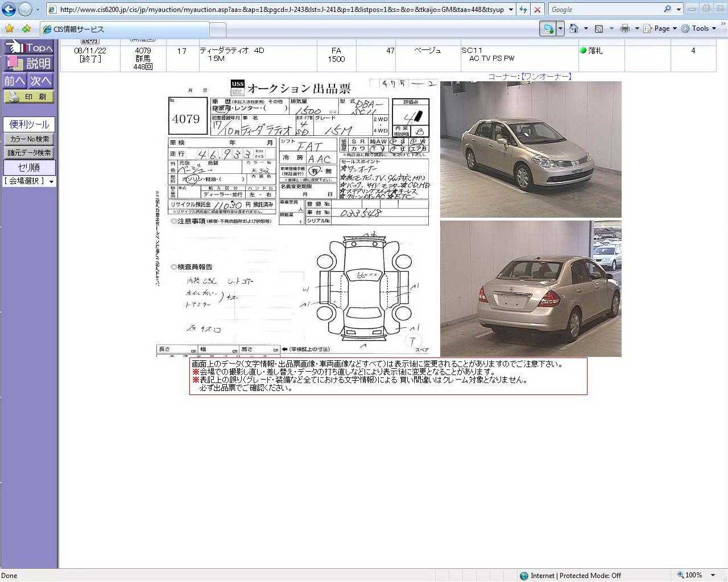728x582 pixels.
Task: Open search provider dropdown arrow
Action: coord(679,10)
